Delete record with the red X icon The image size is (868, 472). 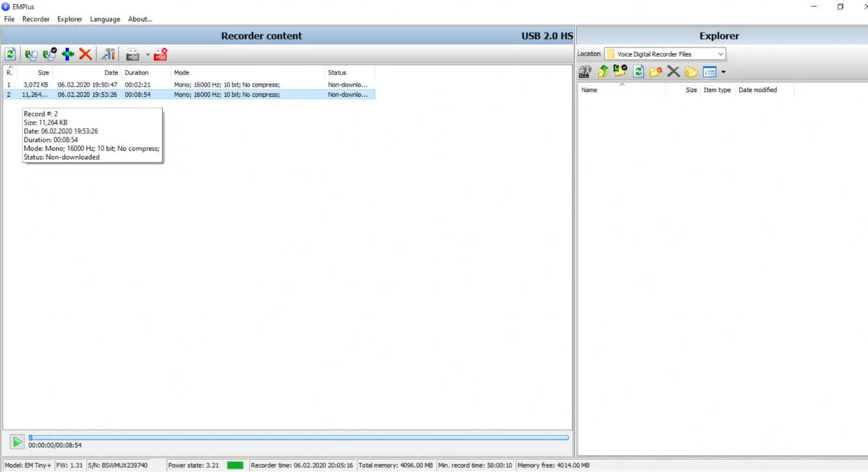[x=86, y=54]
